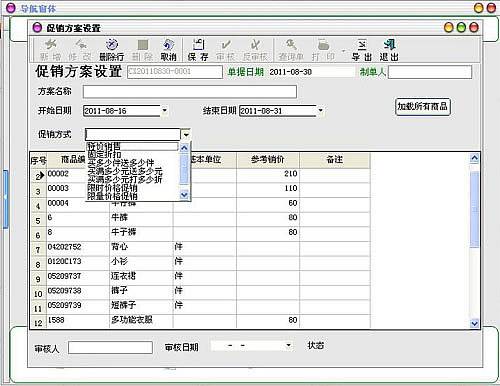Open the small arrow beside the Print icon

(343, 51)
